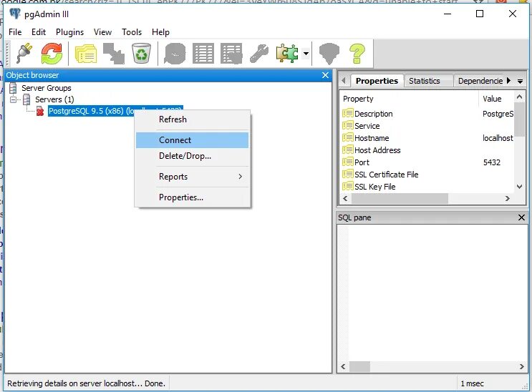Click the toolbar drag handle grip
The width and height of the screenshot is (532, 392).
coord(7,54)
